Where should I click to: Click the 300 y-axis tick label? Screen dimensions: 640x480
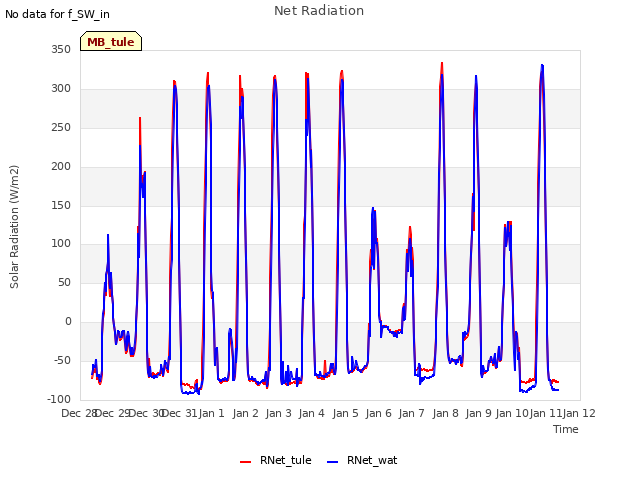[x=61, y=88]
